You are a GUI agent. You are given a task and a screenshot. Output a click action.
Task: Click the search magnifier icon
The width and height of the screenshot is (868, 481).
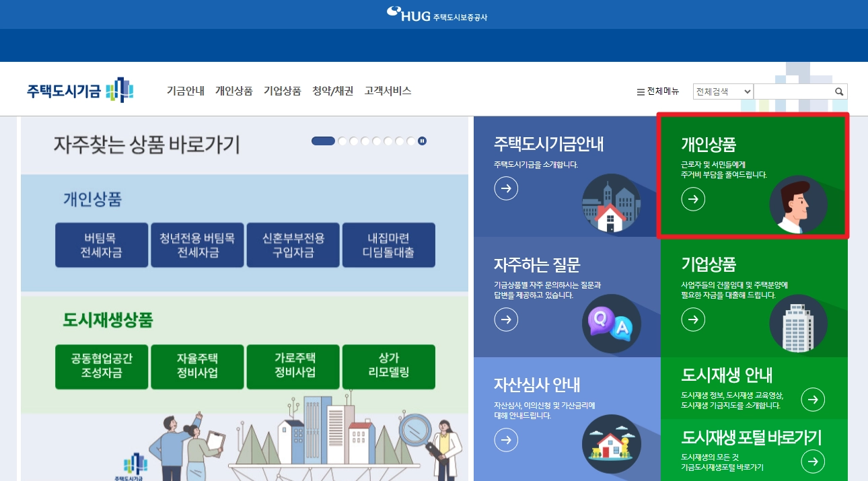[839, 91]
